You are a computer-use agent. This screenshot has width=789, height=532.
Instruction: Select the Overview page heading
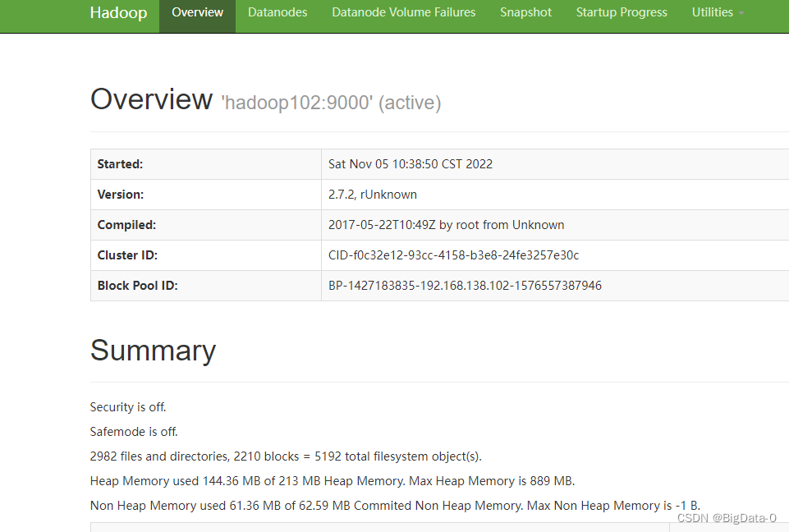151,99
